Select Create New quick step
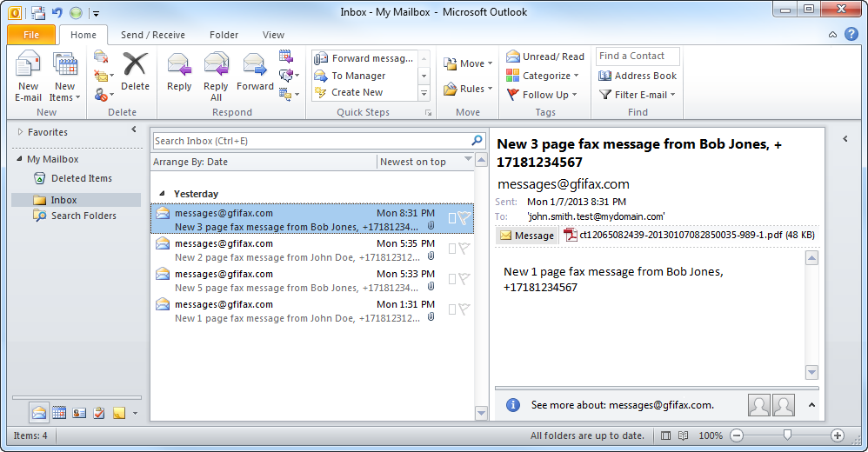Screen dimensions: 868x452 click(x=364, y=92)
